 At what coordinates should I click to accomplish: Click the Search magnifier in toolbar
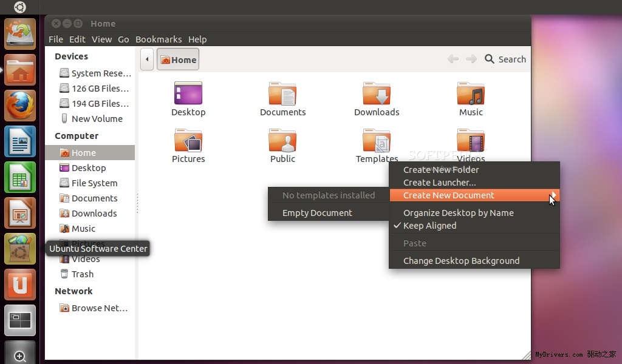[x=490, y=59]
